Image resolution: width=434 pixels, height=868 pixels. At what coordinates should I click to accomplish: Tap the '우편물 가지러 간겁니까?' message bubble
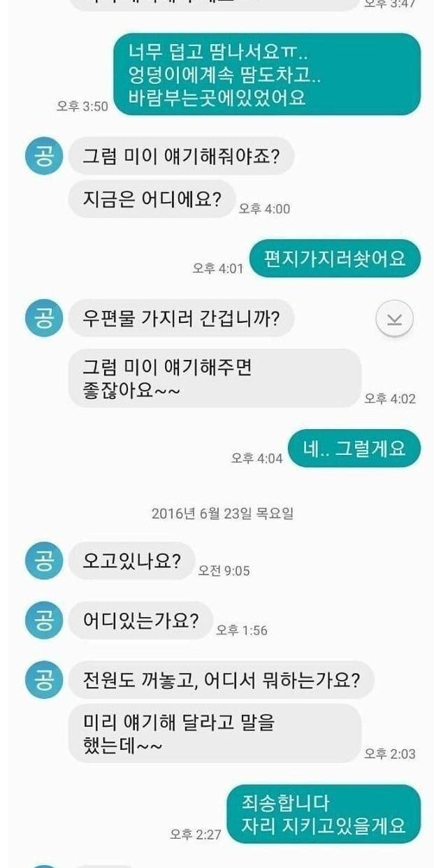tap(181, 319)
